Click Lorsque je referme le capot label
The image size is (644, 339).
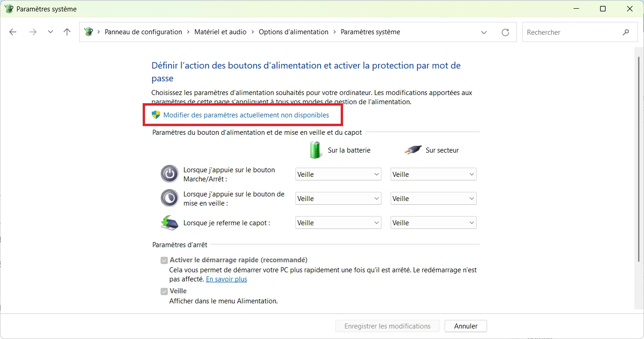(x=227, y=223)
